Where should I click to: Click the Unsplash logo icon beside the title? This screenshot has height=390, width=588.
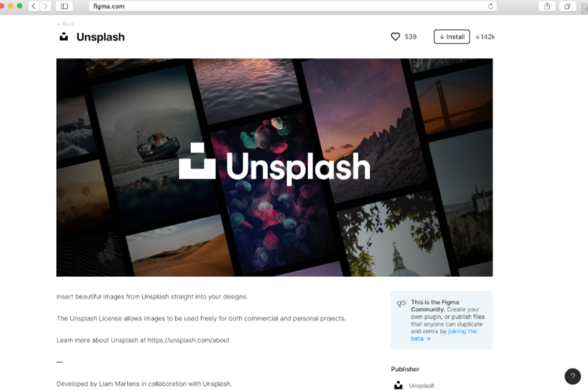64,37
